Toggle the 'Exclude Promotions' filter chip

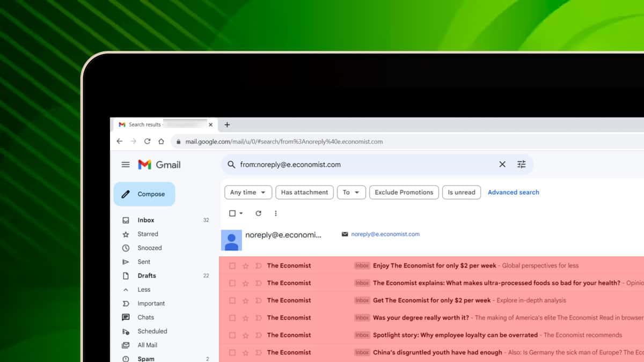[404, 193]
